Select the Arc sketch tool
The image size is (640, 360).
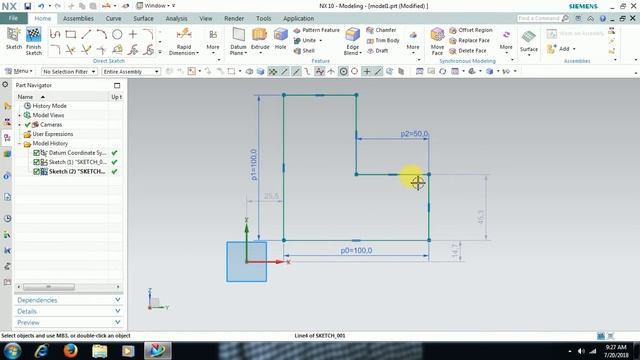101,34
